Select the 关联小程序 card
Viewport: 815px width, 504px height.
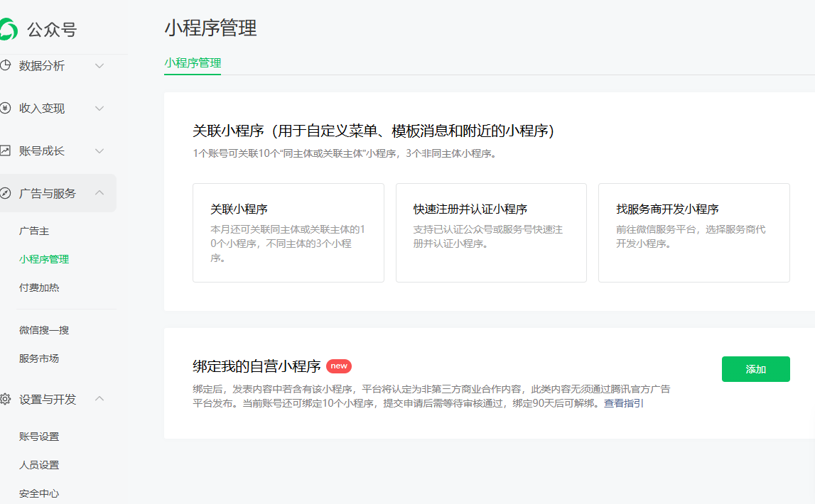(x=288, y=233)
